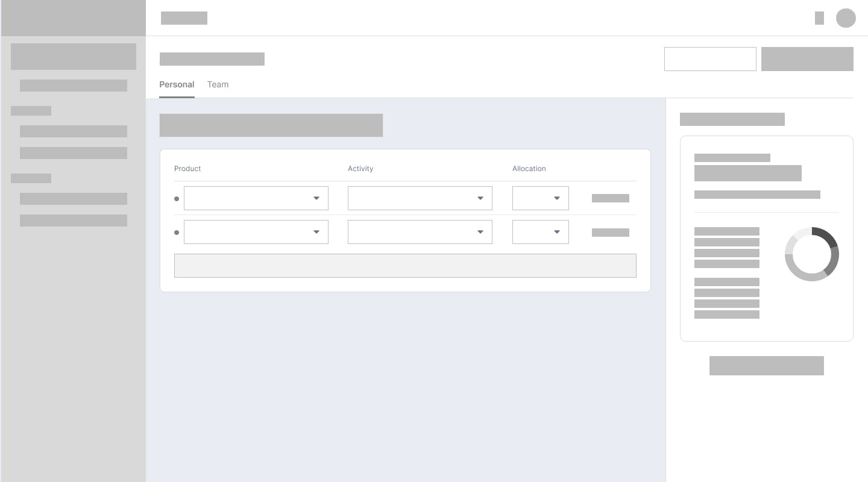This screenshot has width=868, height=482.
Task: Click the "Allocation" column header
Action: coord(529,169)
